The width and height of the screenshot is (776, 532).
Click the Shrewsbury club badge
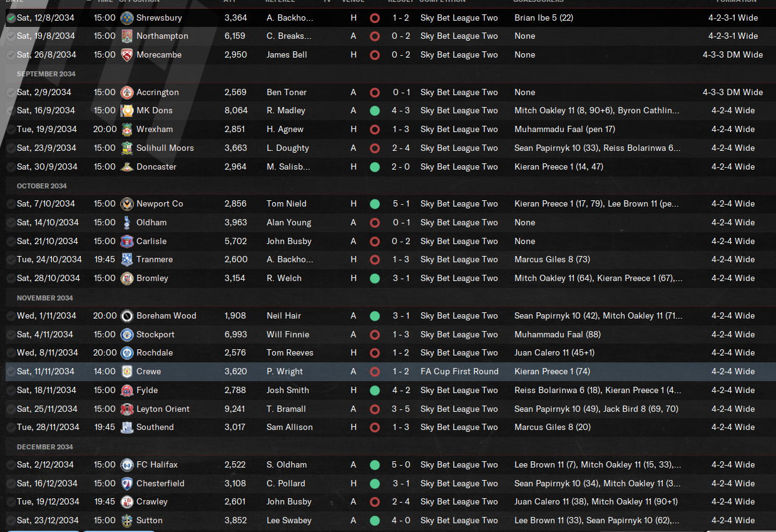pos(127,18)
